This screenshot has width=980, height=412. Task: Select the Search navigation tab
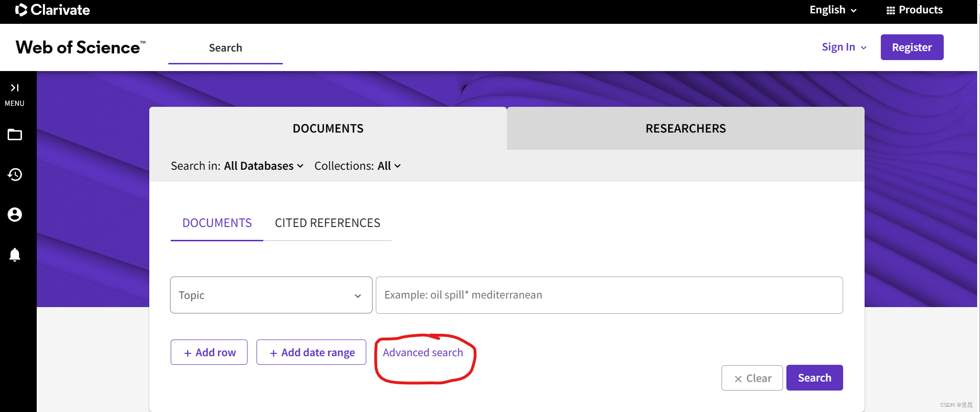[x=226, y=48]
